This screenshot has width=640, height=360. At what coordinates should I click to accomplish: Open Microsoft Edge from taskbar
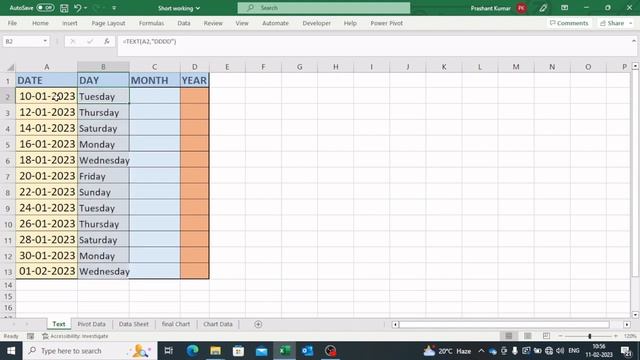tap(192, 351)
